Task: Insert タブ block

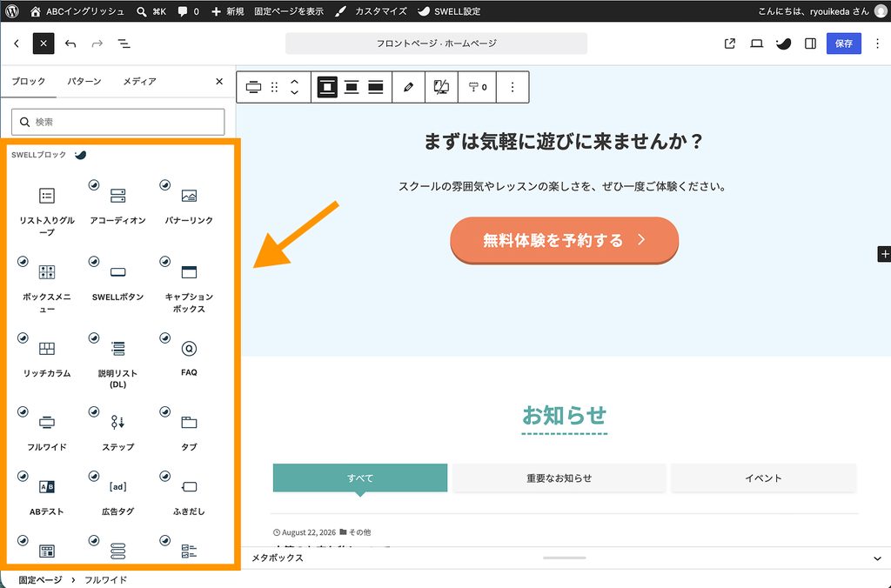Action: point(189,431)
